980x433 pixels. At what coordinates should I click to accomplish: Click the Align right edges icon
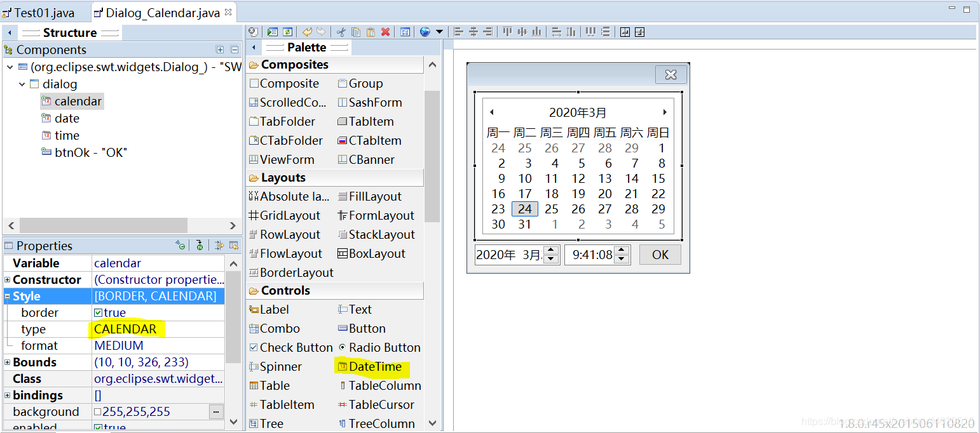click(x=487, y=32)
